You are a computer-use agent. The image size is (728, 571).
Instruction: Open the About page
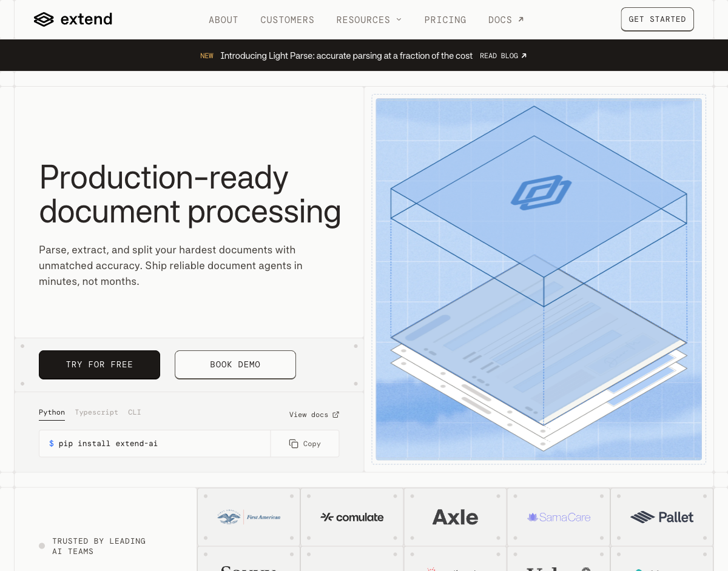point(223,20)
